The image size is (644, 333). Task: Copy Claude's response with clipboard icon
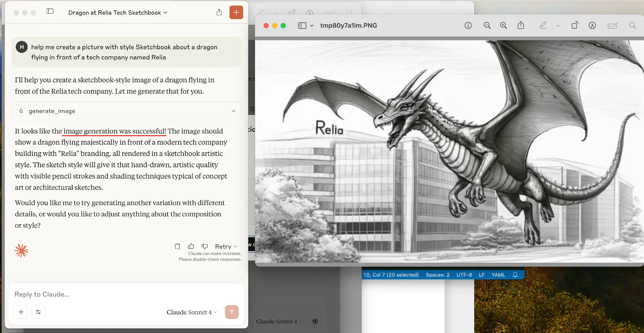[178, 246]
